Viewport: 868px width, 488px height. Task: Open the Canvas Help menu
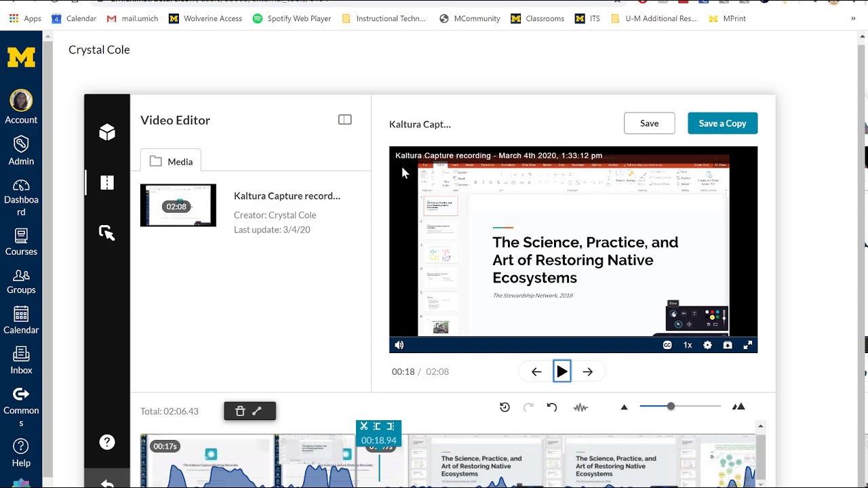click(21, 453)
